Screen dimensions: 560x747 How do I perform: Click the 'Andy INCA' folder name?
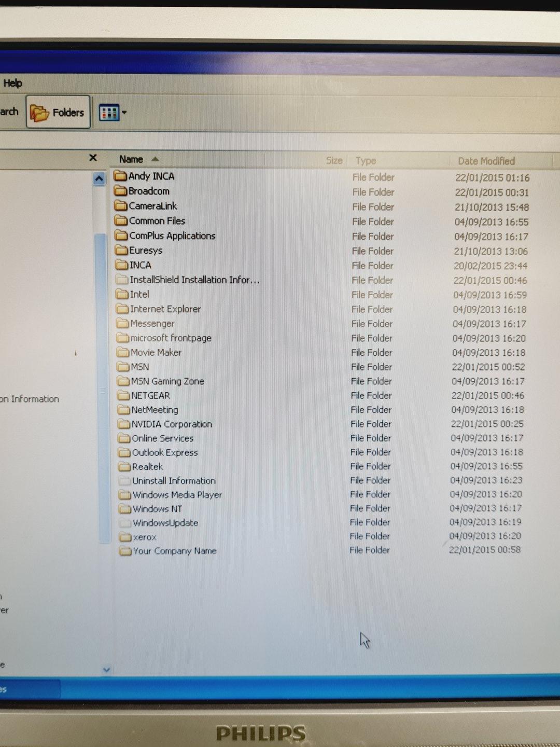click(x=151, y=176)
